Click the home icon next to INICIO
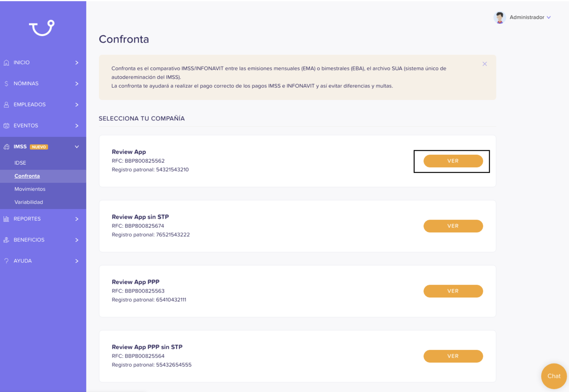569x392 pixels. [6, 62]
